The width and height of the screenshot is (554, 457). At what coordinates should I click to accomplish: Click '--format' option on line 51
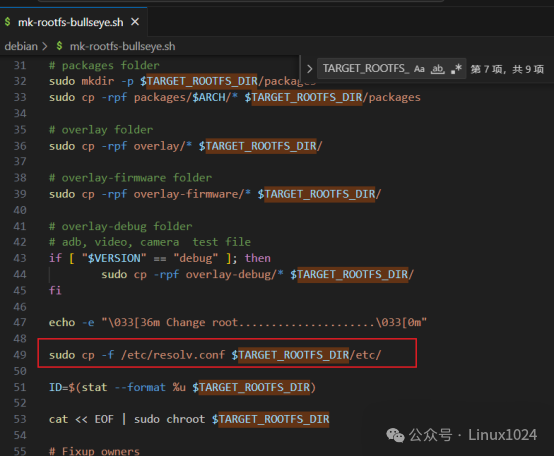tap(140, 387)
